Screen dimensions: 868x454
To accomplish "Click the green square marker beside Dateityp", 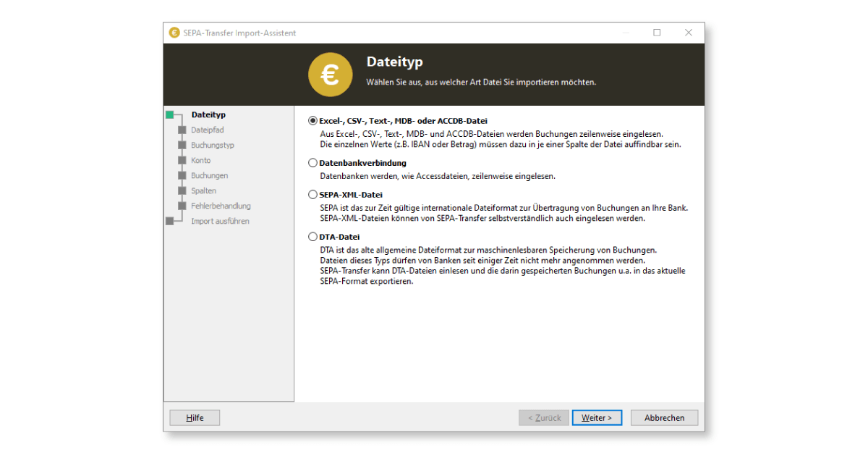I will point(170,114).
